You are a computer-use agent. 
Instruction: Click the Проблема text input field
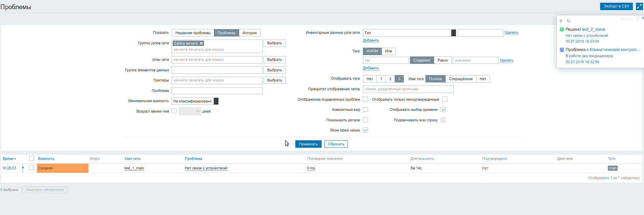click(x=217, y=91)
